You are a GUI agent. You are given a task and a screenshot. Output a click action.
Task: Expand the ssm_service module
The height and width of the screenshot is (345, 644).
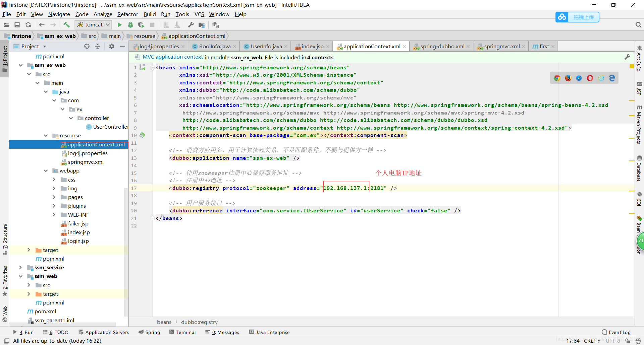[x=20, y=267]
